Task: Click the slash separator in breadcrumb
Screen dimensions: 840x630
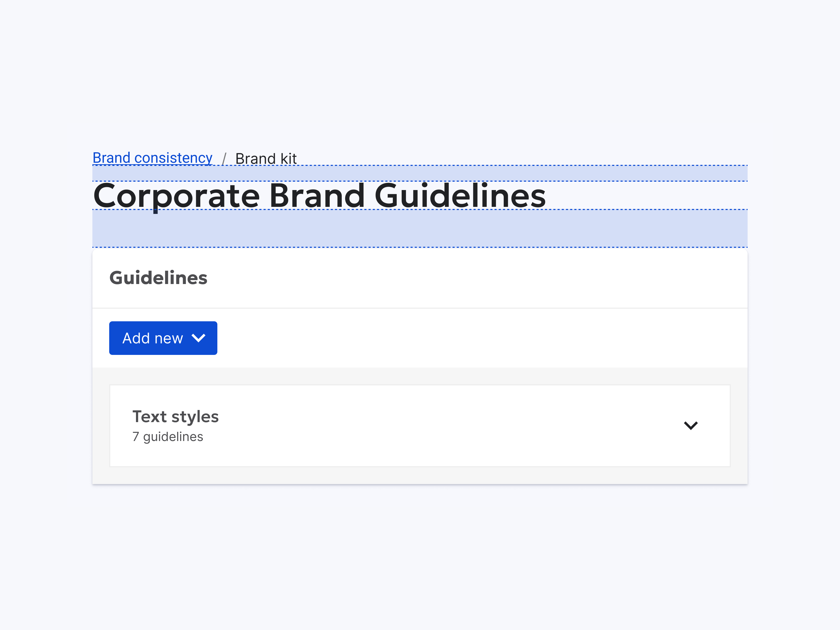Action: (x=224, y=159)
